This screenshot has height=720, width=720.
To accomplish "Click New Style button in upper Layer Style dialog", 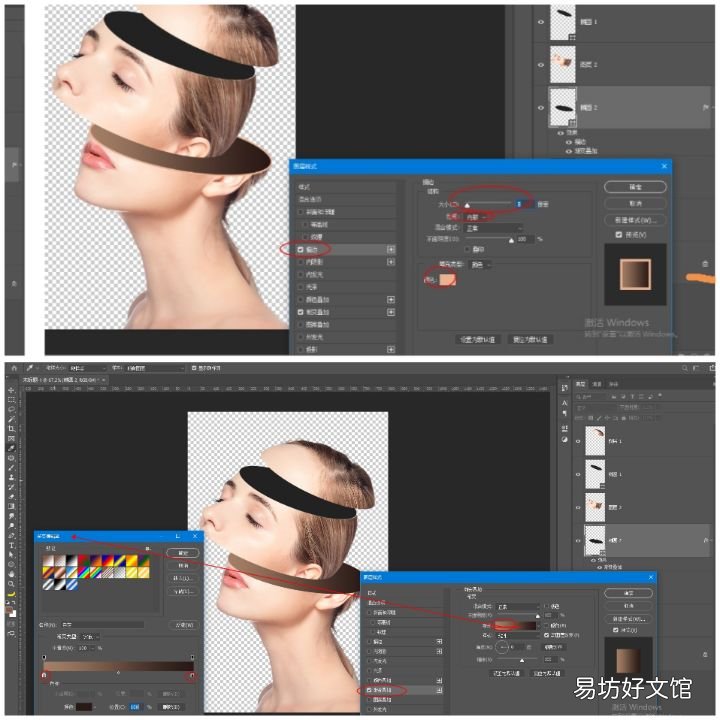I will [x=635, y=220].
